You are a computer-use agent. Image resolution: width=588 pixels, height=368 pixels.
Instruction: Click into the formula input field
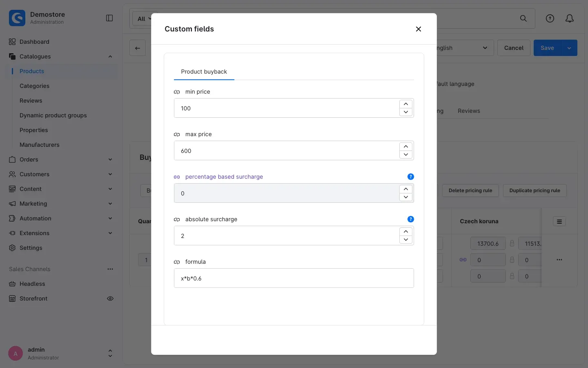(294, 278)
